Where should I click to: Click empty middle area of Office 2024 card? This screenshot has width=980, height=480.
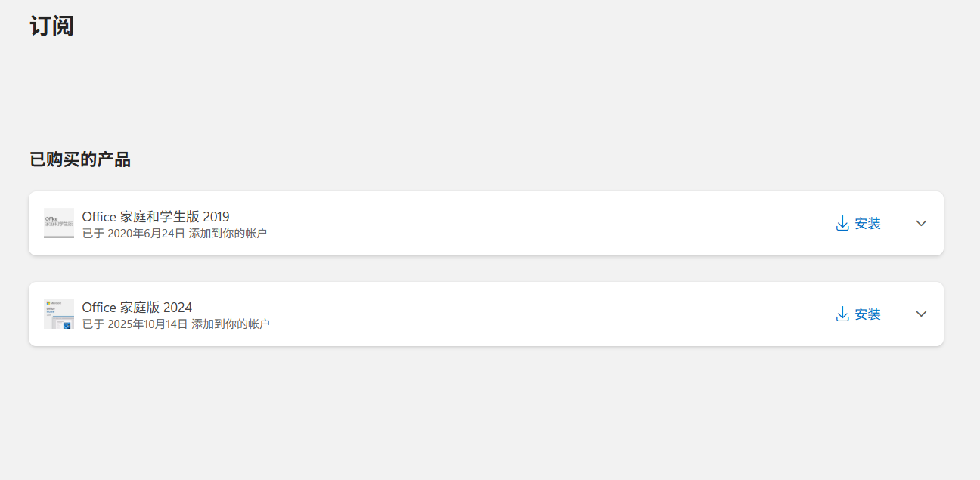pyautogui.click(x=529, y=314)
